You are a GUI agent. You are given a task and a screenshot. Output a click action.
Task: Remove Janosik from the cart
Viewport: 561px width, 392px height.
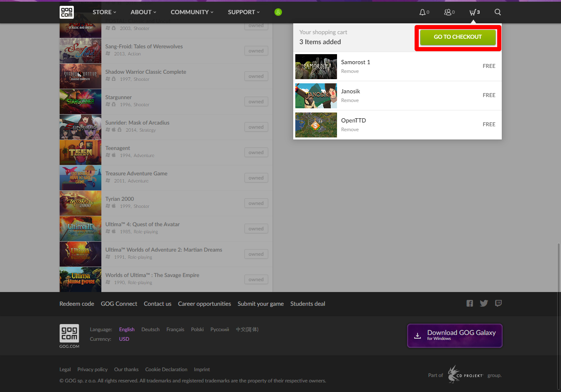(x=350, y=100)
